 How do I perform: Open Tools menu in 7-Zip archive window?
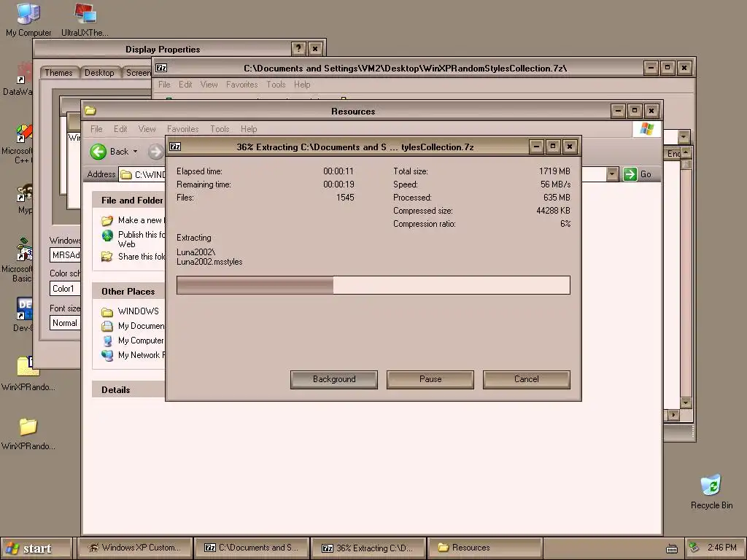[x=276, y=85]
